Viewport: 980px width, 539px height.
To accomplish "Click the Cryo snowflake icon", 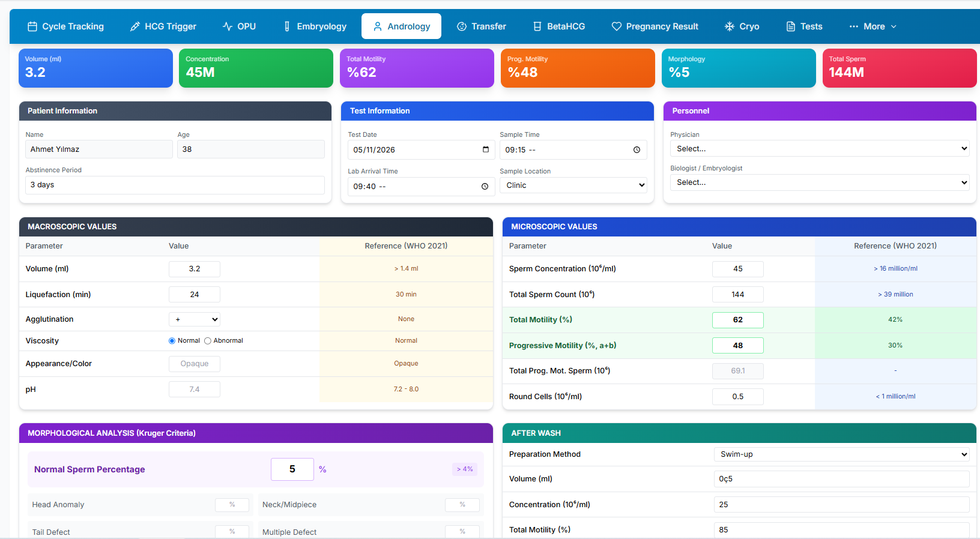I will click(x=730, y=26).
